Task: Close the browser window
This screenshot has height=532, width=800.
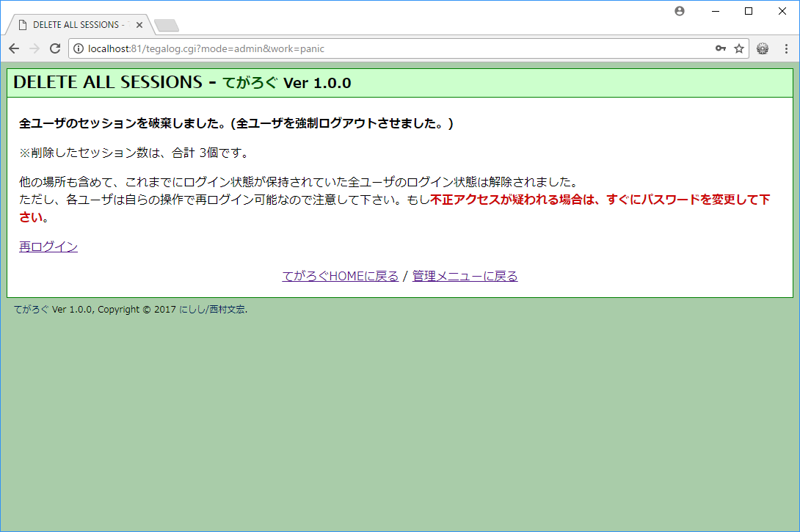Action: click(782, 11)
